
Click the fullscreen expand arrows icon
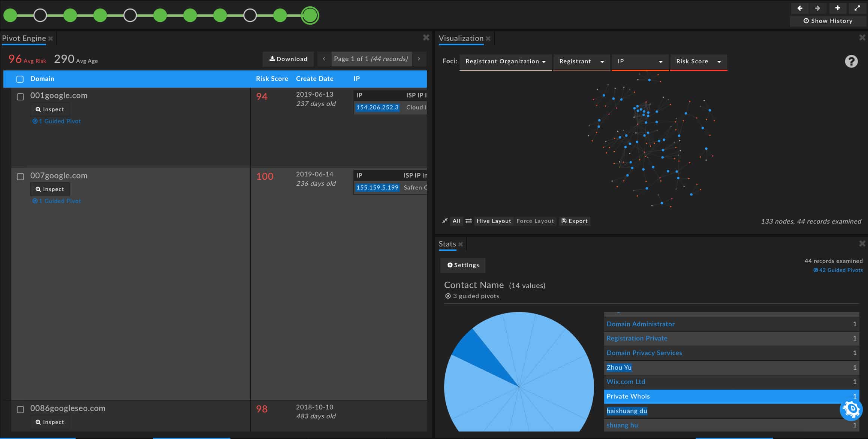pyautogui.click(x=857, y=8)
